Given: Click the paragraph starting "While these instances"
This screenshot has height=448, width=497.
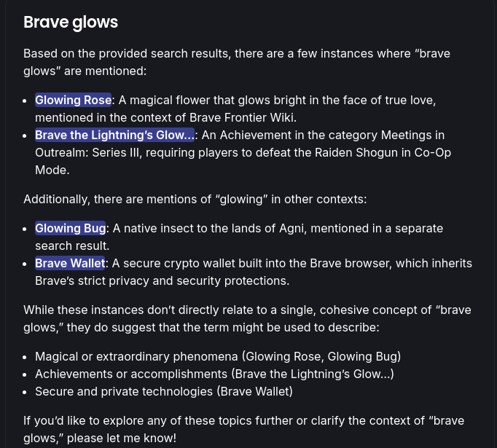Looking at the screenshot, I should 247,319.
